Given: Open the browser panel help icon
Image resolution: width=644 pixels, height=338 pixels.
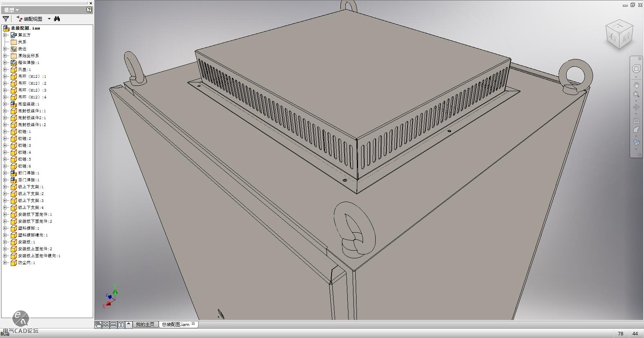Looking at the screenshot, I should point(89,10).
